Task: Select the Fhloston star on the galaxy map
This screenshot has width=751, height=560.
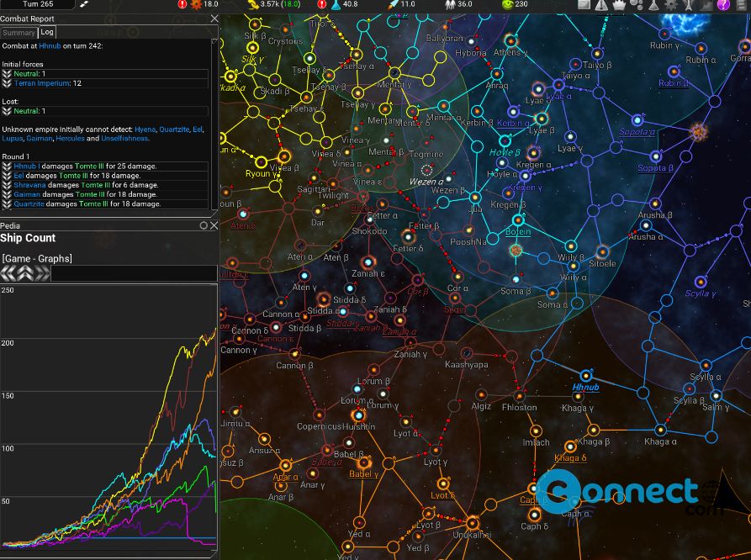Action: [520, 396]
